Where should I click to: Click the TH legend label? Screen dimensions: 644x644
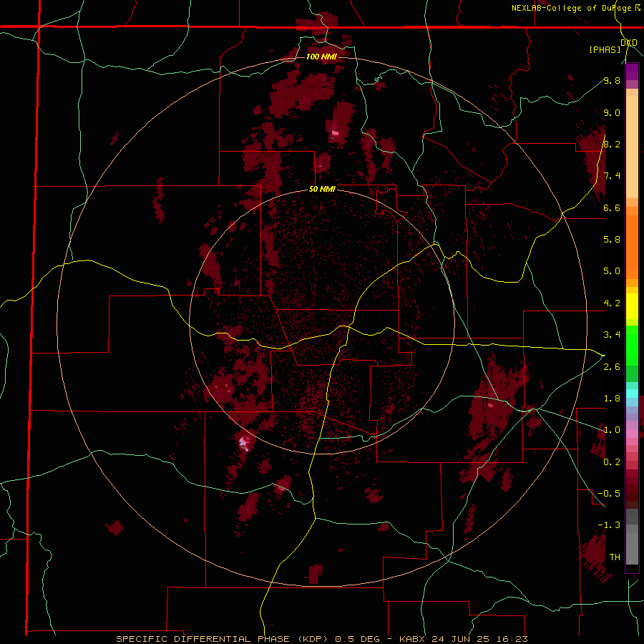click(x=615, y=557)
